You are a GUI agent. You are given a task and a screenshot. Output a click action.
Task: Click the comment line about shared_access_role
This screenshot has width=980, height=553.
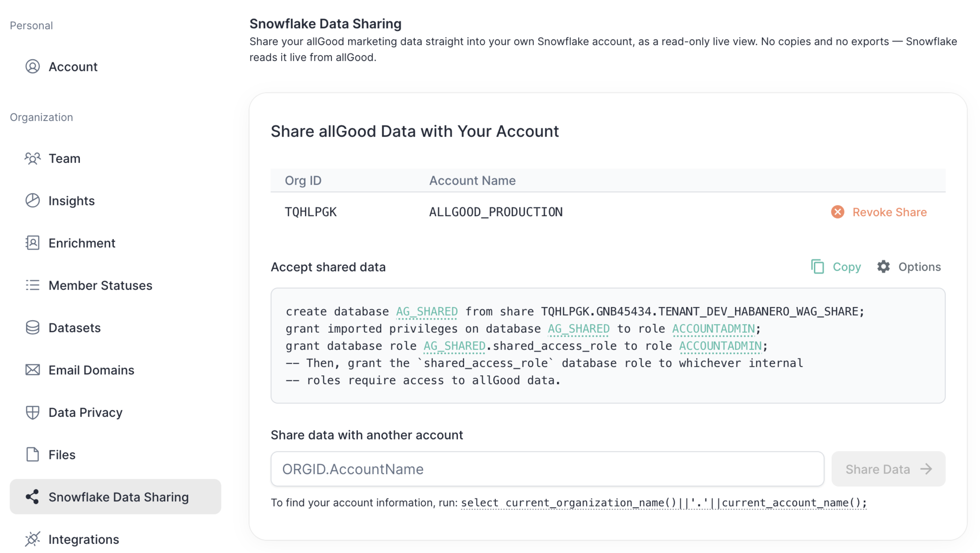pyautogui.click(x=544, y=363)
